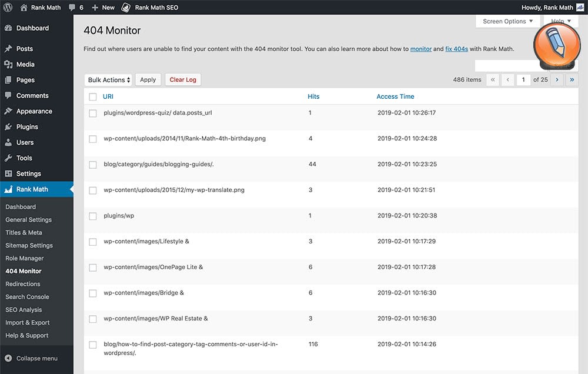Screen dimensions: 588x374
Task: Click the Media icon in sidebar
Action: (x=8, y=65)
